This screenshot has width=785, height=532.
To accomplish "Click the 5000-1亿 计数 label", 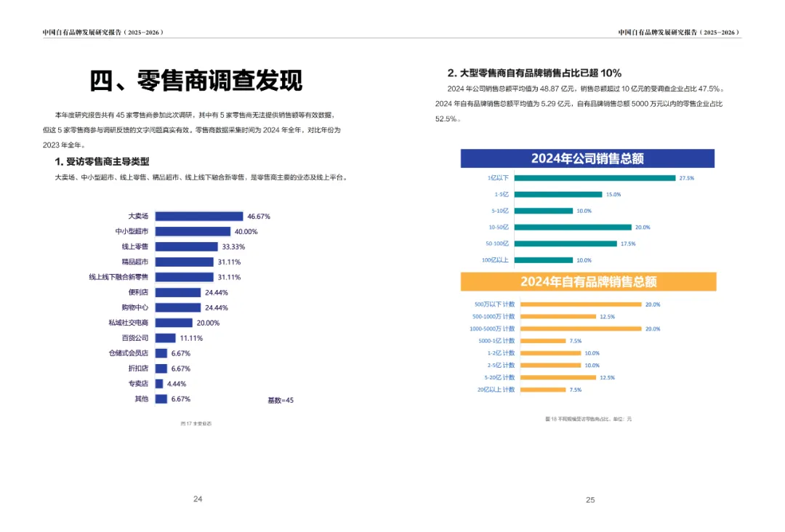I will [x=496, y=341].
